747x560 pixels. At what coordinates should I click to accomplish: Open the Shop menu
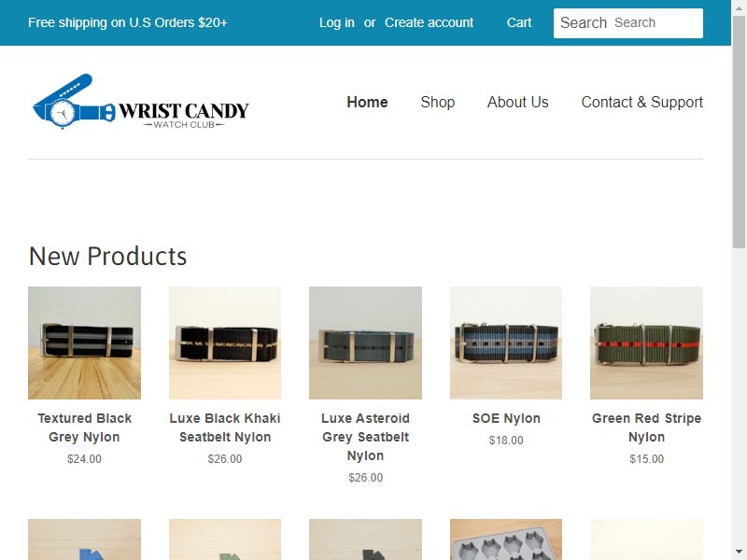point(438,102)
